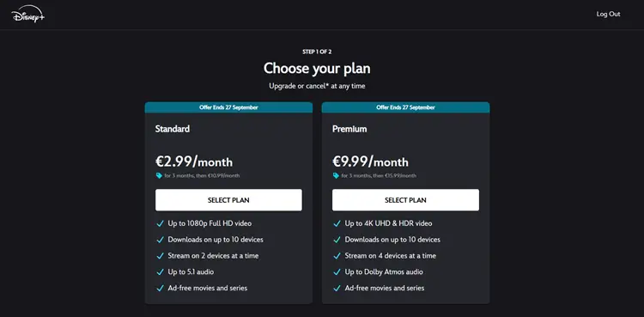Viewport: 644px width, 317px height.
Task: Click checkmark beside Standard Ad-free movies
Action: click(x=160, y=288)
